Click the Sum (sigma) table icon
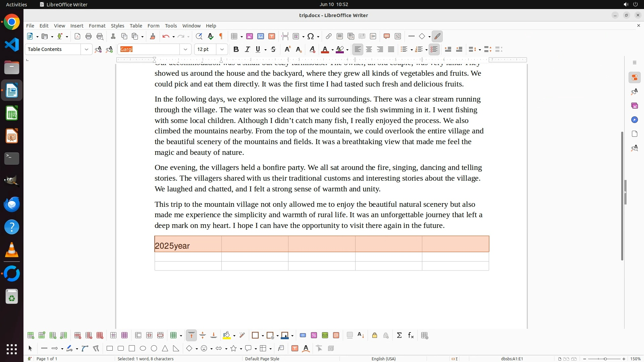Viewport: 644px width, 362px height. [x=399, y=336]
